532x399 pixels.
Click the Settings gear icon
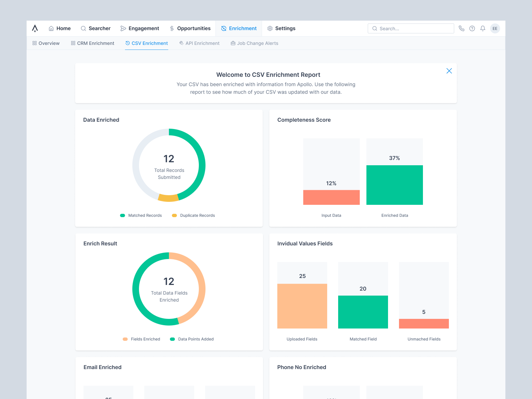270,29
